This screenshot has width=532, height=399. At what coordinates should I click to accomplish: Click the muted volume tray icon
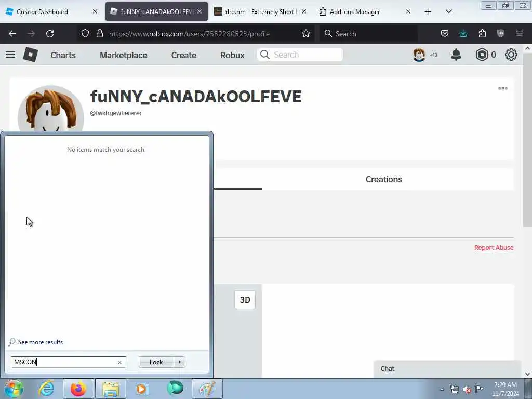coord(467,389)
